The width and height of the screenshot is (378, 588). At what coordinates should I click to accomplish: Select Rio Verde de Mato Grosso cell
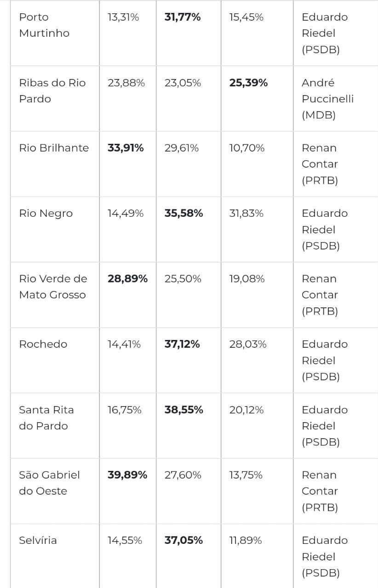pyautogui.click(x=52, y=287)
